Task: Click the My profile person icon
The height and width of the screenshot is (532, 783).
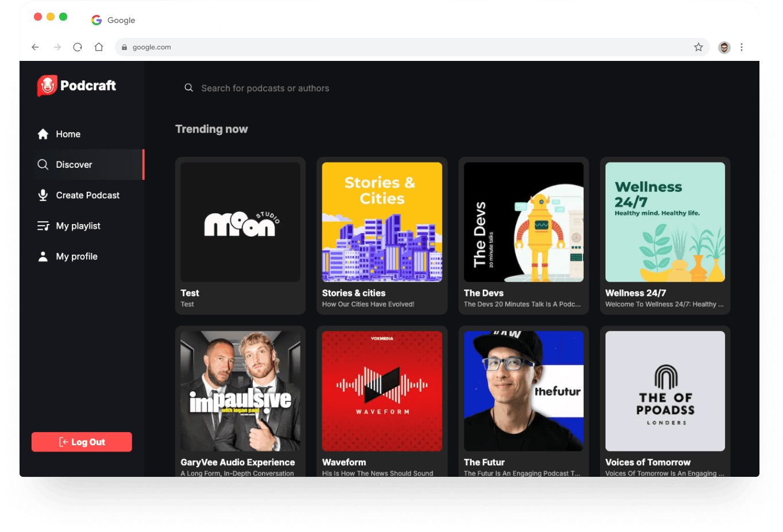Action: (x=43, y=256)
